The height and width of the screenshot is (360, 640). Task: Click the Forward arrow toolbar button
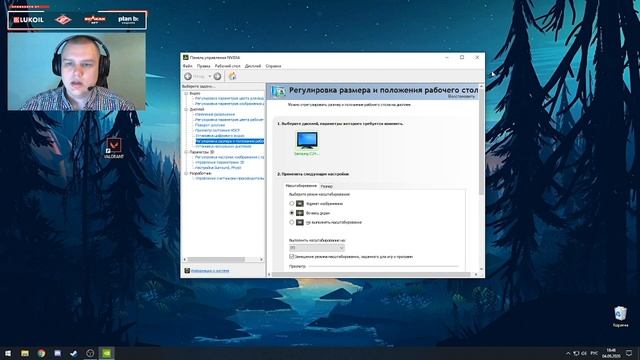click(x=218, y=76)
